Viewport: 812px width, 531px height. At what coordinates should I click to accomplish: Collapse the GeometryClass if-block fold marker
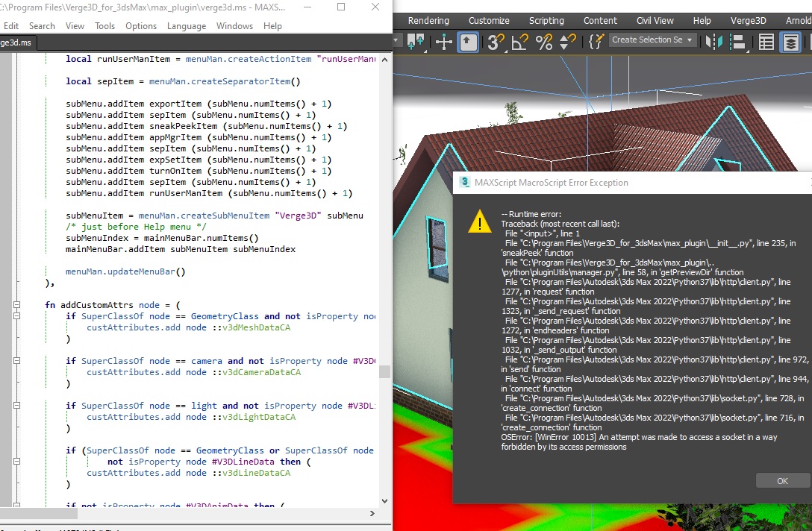click(x=16, y=315)
